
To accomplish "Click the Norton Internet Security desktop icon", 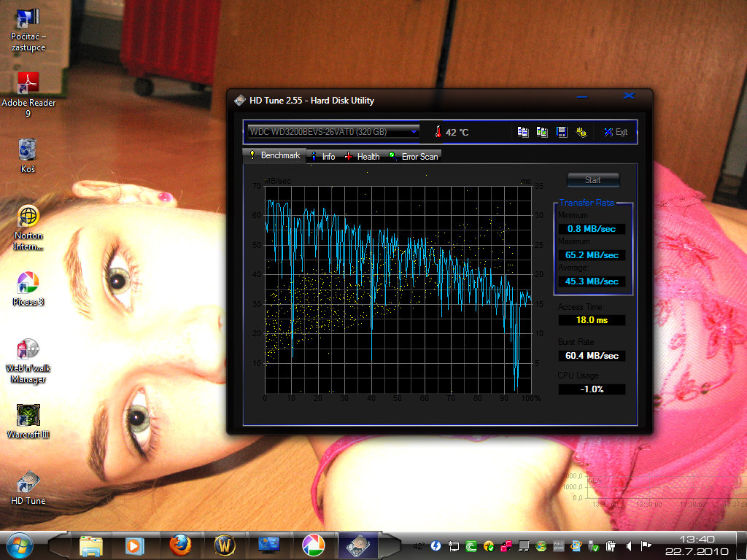I will pyautogui.click(x=28, y=218).
